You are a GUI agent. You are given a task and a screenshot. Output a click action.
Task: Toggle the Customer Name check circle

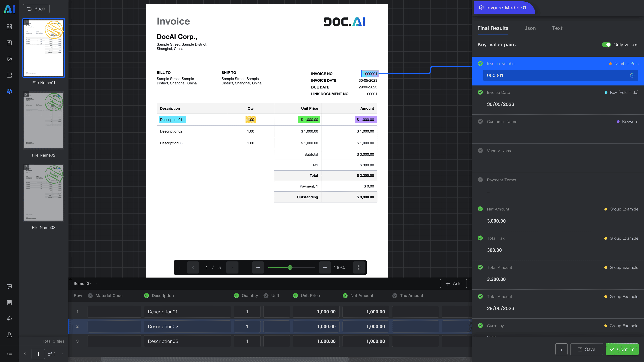pyautogui.click(x=480, y=121)
